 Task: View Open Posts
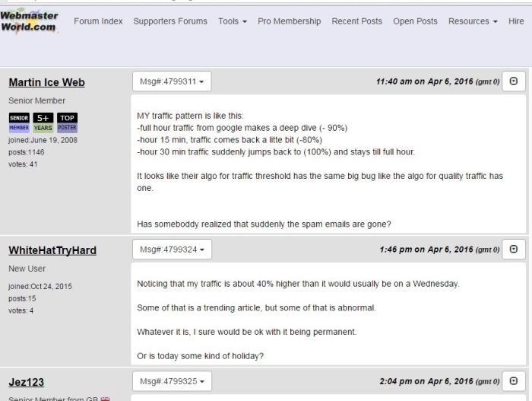[415, 21]
